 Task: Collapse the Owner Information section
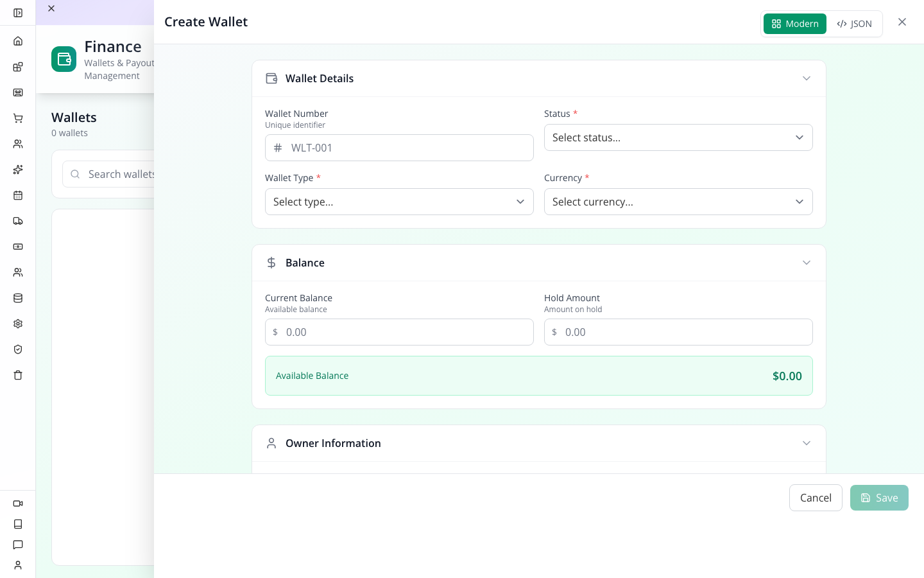click(x=807, y=443)
